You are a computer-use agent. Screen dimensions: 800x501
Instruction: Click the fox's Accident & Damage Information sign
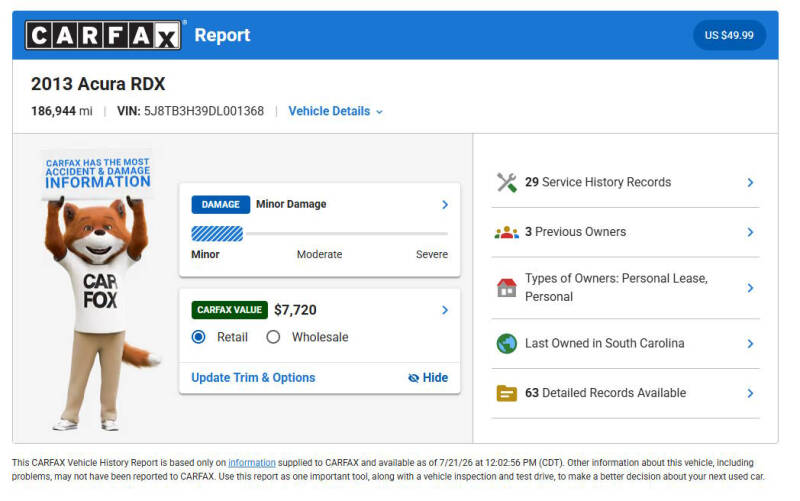coord(97,173)
